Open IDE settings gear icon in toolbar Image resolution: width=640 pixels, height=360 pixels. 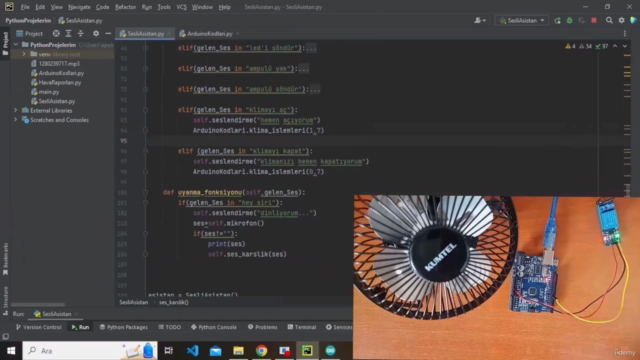(621, 20)
